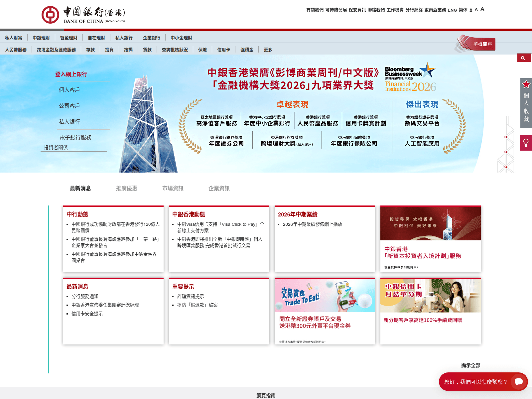
Task: Expand the 人民幣服務 menu
Action: click(x=16, y=50)
